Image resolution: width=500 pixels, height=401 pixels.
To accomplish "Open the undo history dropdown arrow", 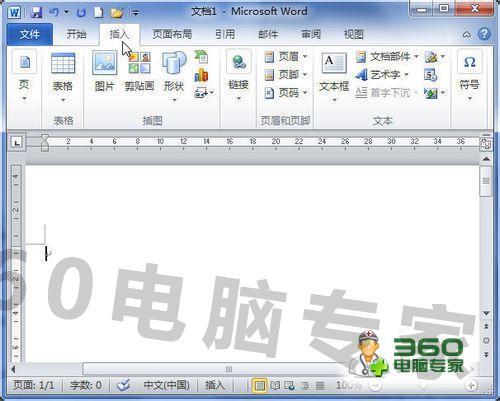I will [66, 12].
